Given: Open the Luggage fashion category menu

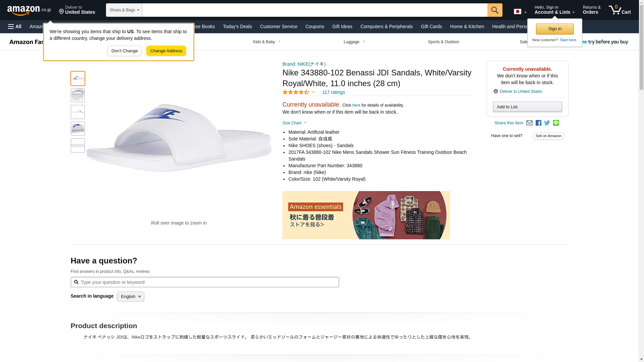Looking at the screenshot, I should click(x=355, y=42).
